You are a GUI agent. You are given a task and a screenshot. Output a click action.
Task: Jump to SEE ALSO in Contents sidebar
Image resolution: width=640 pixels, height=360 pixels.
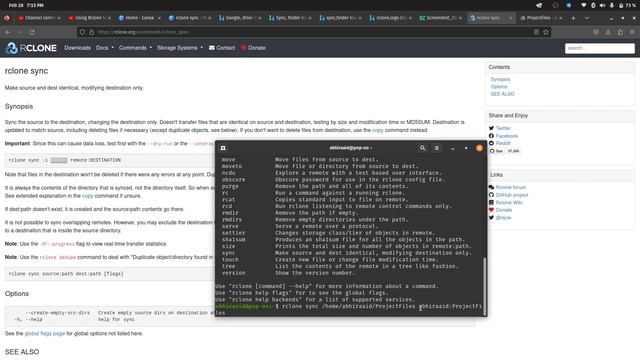[x=502, y=94]
